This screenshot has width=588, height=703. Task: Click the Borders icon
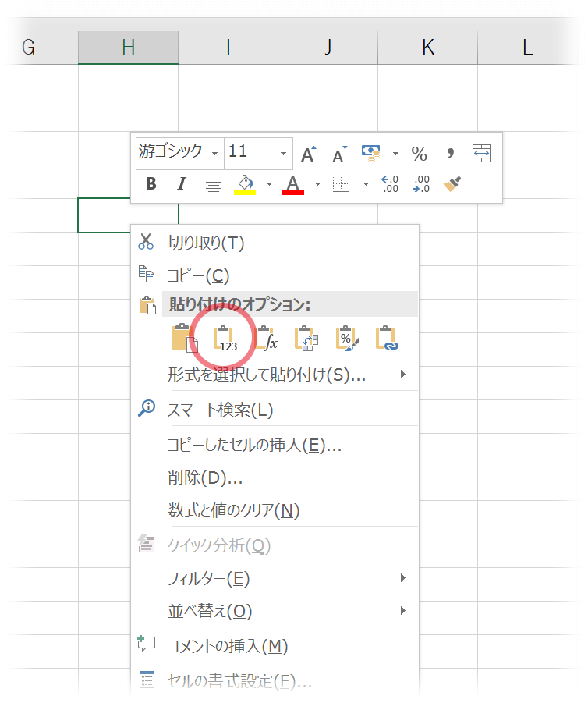pyautogui.click(x=341, y=184)
